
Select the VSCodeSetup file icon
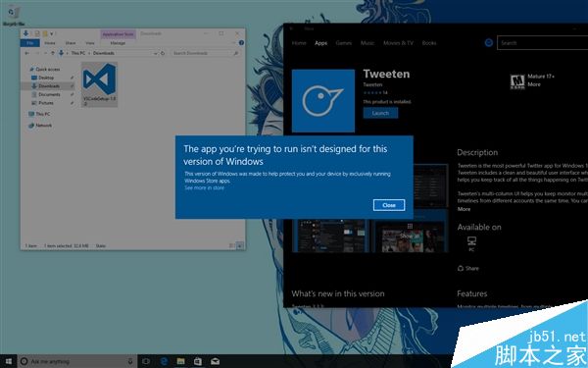pos(99,84)
